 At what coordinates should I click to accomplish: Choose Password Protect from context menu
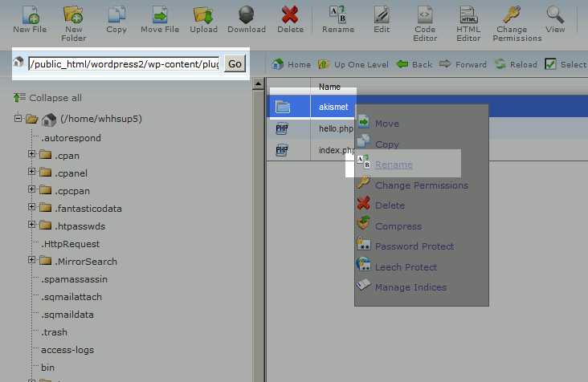414,246
